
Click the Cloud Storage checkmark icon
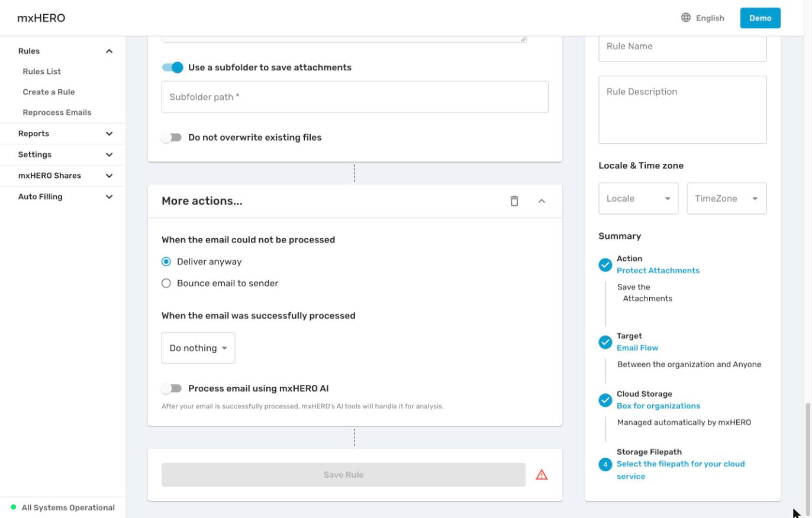coord(605,400)
